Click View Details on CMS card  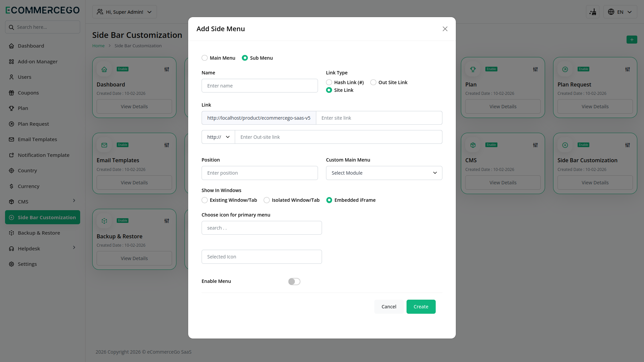click(503, 183)
